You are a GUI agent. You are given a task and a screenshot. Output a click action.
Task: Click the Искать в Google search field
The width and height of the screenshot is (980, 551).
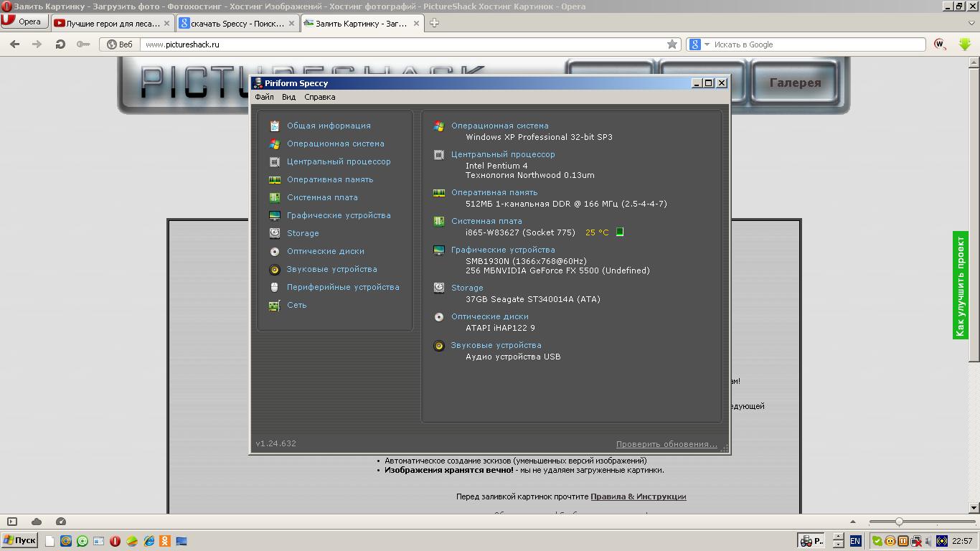click(818, 44)
